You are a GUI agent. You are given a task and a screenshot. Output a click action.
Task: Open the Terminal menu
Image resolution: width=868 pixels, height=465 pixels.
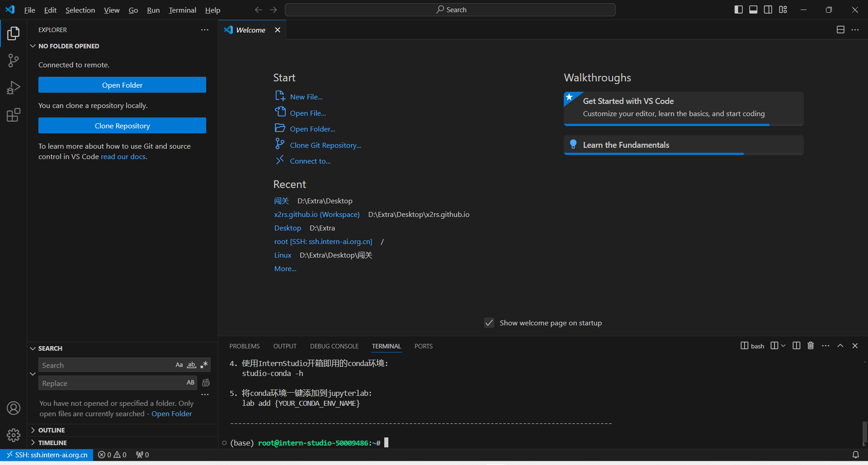[x=182, y=10]
